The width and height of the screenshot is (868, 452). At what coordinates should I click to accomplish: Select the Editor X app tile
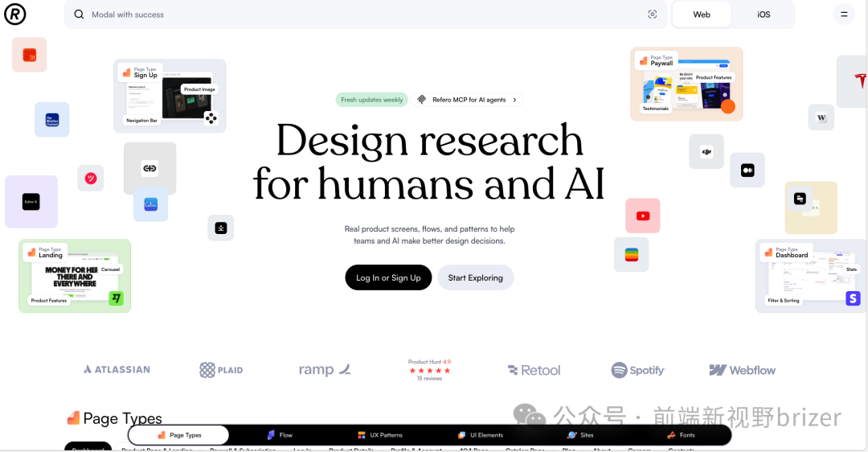point(31,202)
